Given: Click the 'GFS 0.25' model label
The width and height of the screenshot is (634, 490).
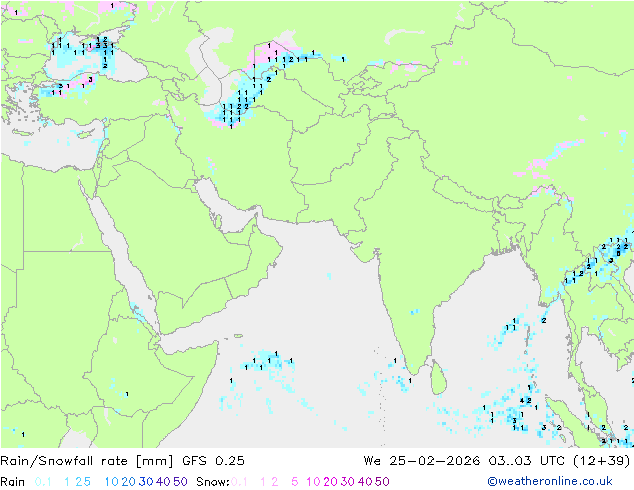Looking at the screenshot, I should 213,461.
